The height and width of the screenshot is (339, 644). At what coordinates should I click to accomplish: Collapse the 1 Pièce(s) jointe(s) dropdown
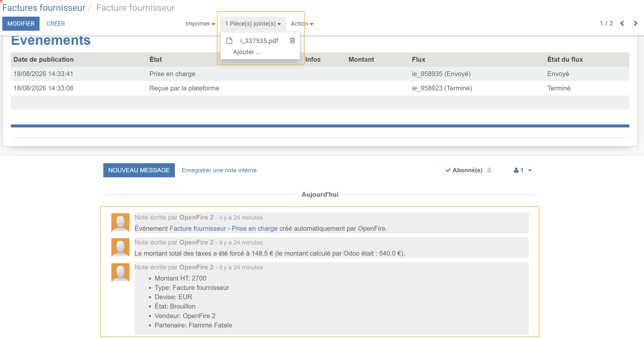pos(253,24)
